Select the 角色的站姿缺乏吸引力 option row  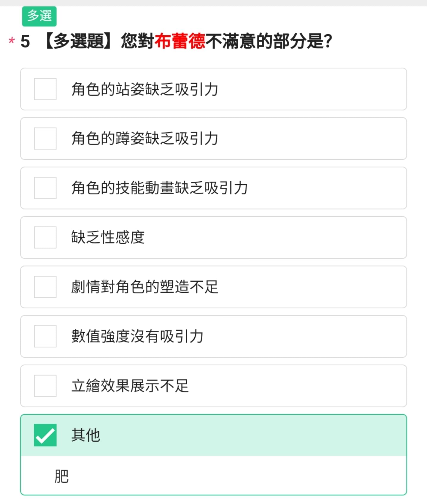pos(213,89)
